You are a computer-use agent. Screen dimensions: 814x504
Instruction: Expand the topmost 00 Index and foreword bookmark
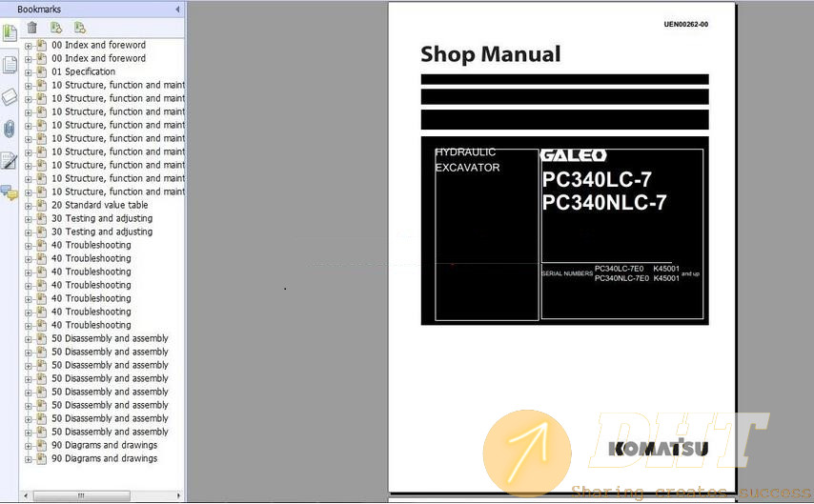pyautogui.click(x=28, y=46)
